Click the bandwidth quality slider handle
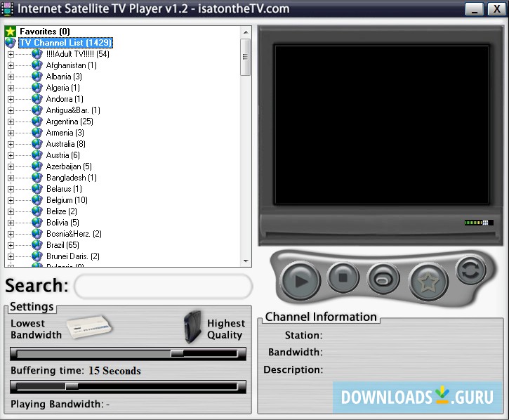The width and height of the screenshot is (509, 420). [x=177, y=353]
